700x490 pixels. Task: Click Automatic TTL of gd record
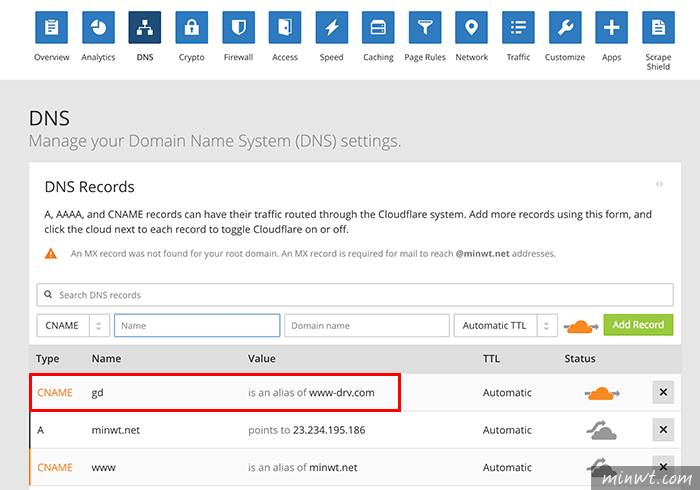pos(507,393)
